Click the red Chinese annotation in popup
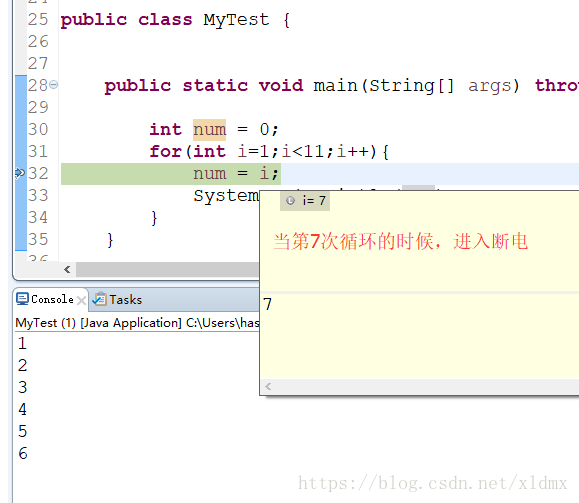This screenshot has width=579, height=503. coord(401,242)
